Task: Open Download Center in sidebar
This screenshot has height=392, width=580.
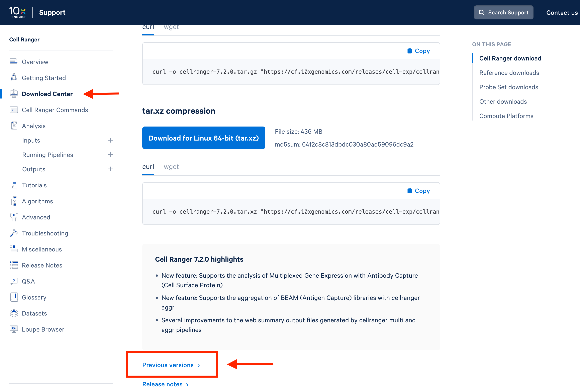Action: pos(47,94)
